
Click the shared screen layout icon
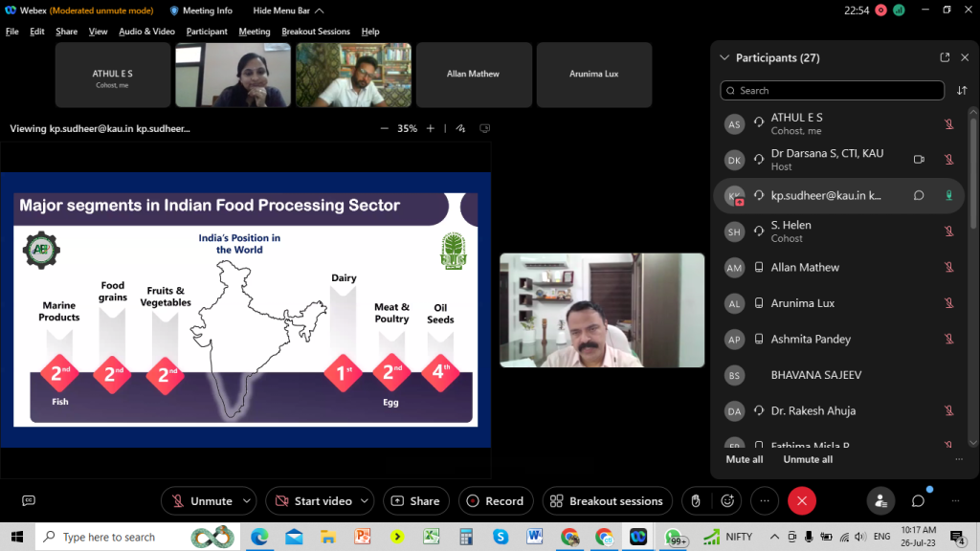coord(484,128)
